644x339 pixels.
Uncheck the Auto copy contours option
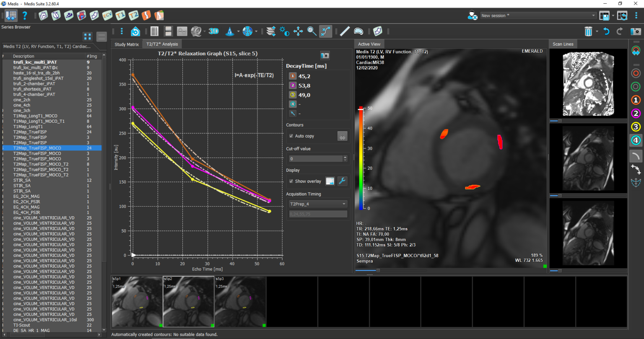coord(291,136)
